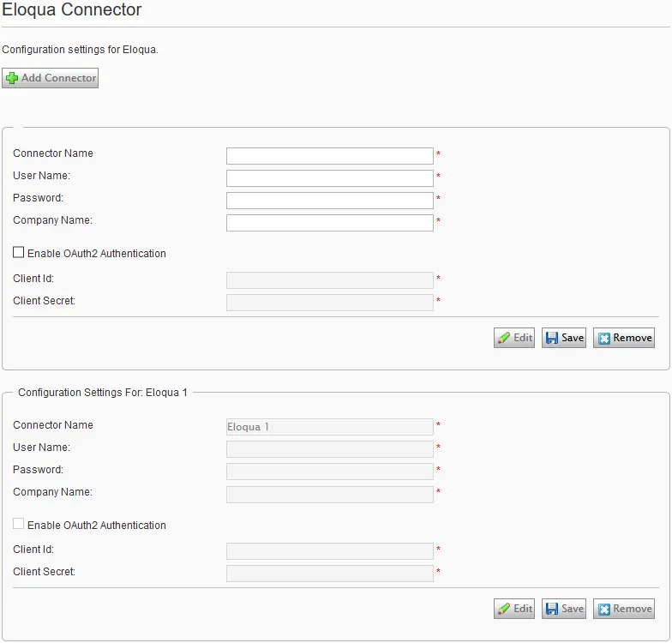Viewport: 672px width, 643px height.
Task: Click the Add Connector button
Action: point(50,78)
